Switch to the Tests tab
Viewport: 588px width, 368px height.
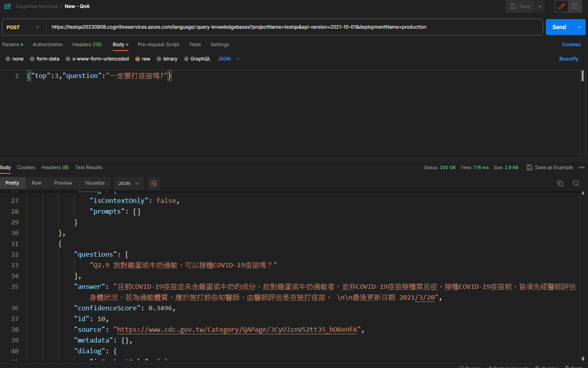[195, 45]
